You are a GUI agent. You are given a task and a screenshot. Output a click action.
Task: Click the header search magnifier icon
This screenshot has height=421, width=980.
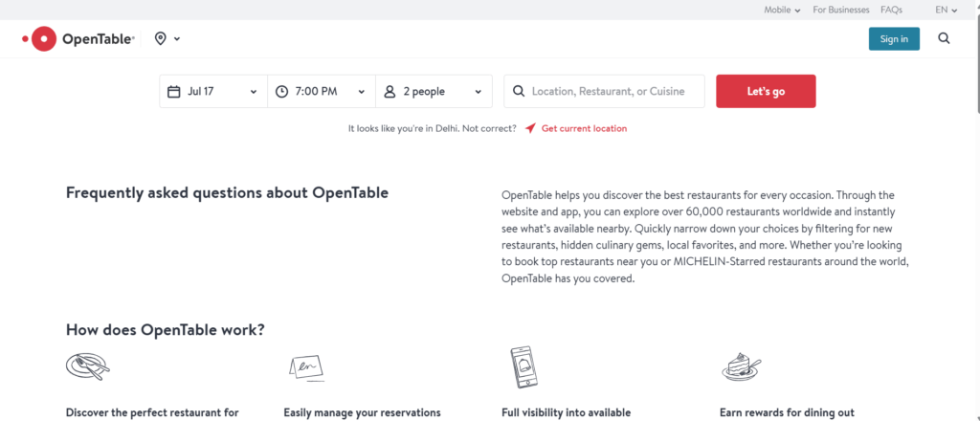coord(944,38)
